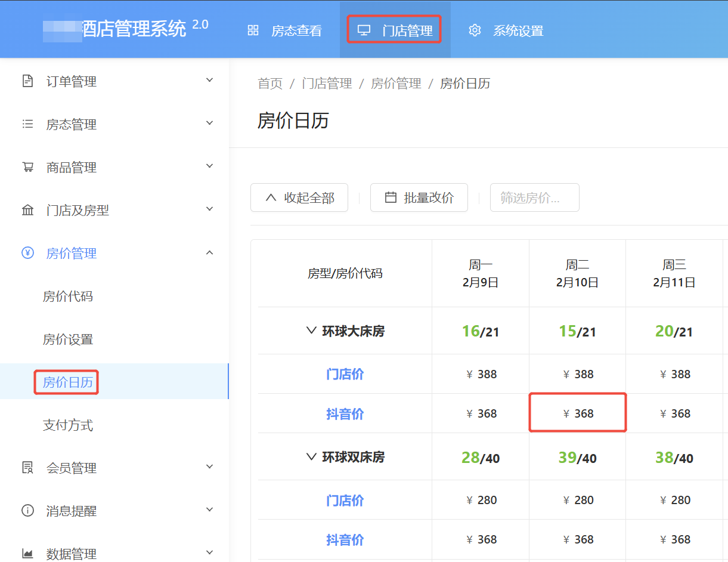This screenshot has height=562, width=728.
Task: Click 环球大床房 门店价 ¥388 on 2月10日
Action: (577, 374)
